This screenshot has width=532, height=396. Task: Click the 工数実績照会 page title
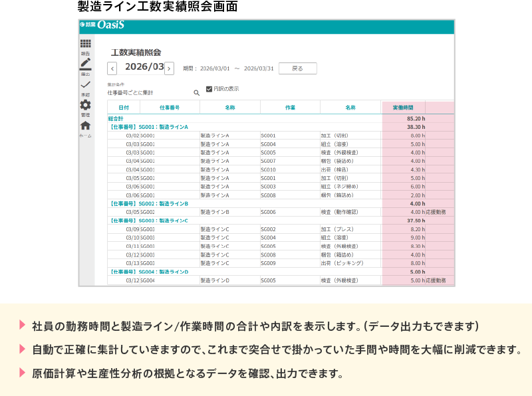tap(136, 52)
